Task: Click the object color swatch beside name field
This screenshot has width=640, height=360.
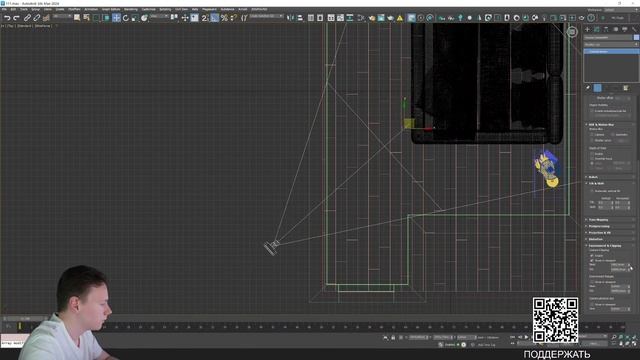Action: pos(636,37)
